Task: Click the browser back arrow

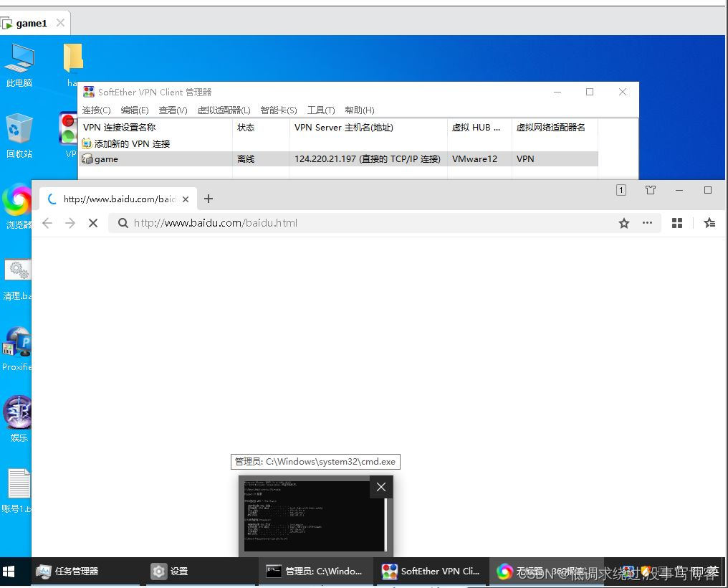Action: click(47, 224)
